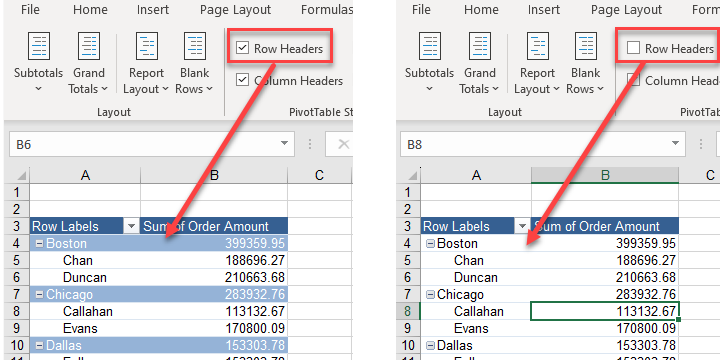The image size is (720, 360).
Task: Switch to Page Layout tab in right window
Action: click(x=626, y=9)
